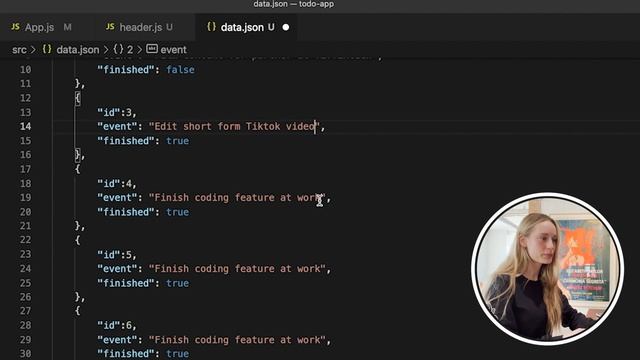640x360 pixels.
Task: Click line number 14 in gutter
Action: click(25, 127)
